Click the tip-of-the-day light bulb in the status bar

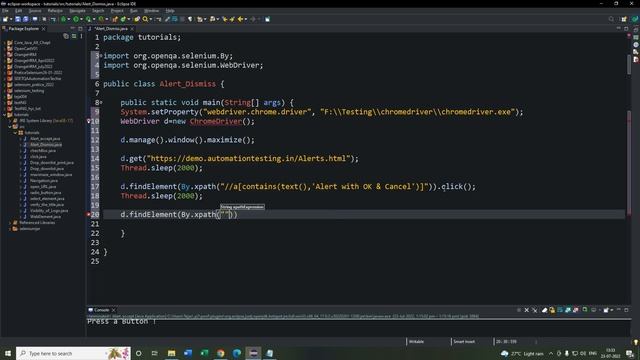point(636,342)
